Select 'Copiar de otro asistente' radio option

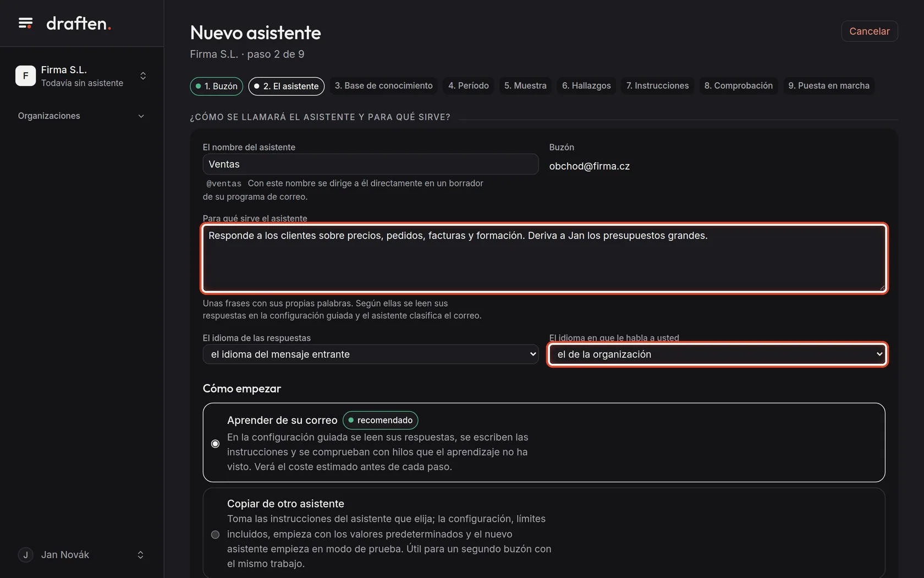point(216,535)
